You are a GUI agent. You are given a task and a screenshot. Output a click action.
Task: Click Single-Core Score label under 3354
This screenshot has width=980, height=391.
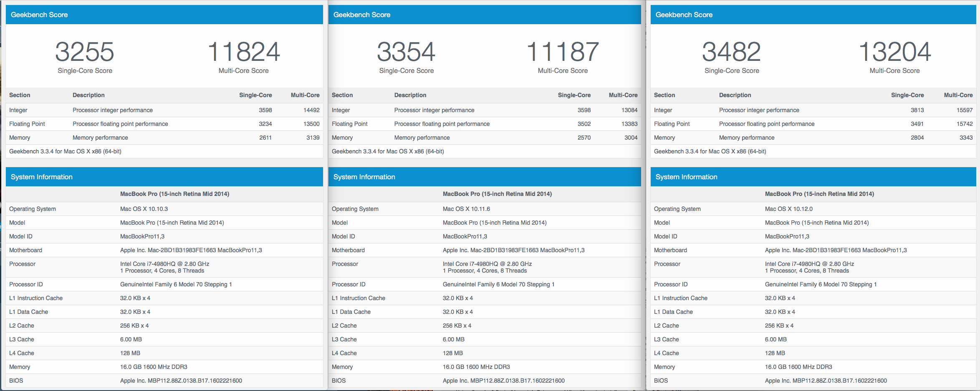coord(407,71)
